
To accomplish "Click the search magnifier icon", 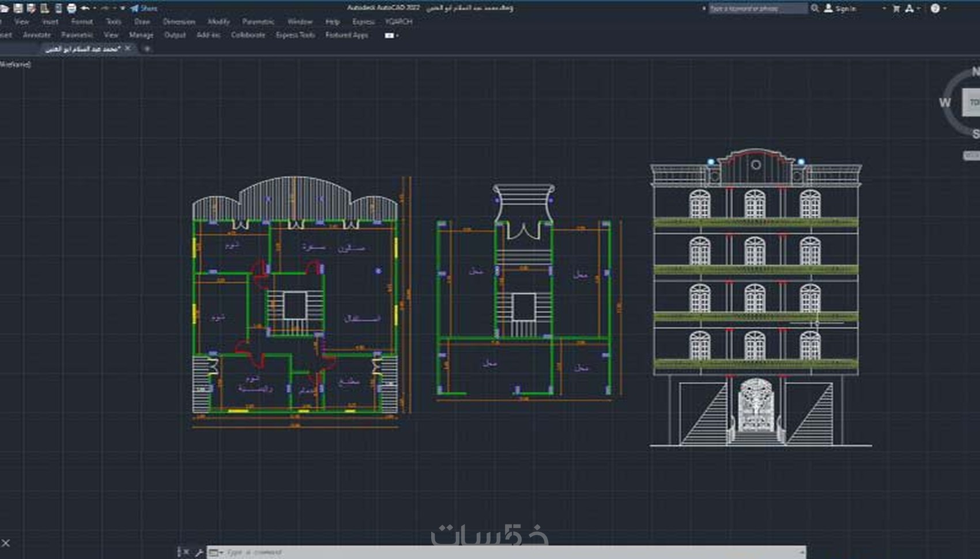I will point(815,8).
